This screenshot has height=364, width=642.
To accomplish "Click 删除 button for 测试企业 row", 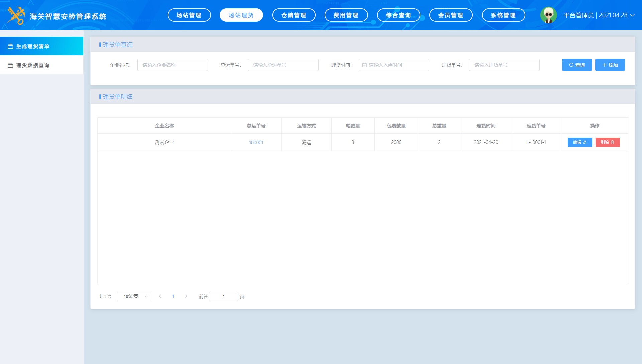I will (x=607, y=142).
